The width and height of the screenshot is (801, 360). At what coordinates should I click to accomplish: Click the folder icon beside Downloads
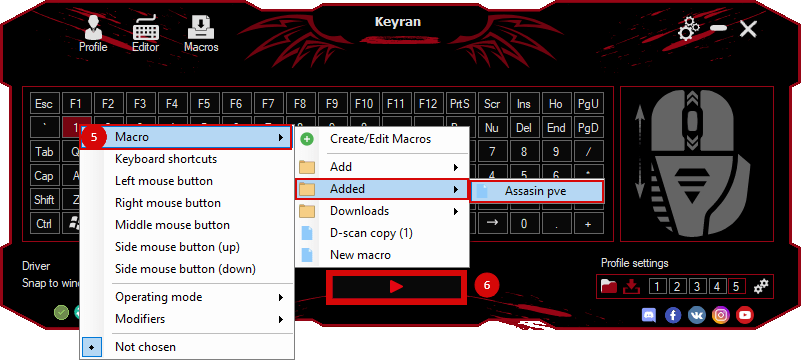(307, 211)
